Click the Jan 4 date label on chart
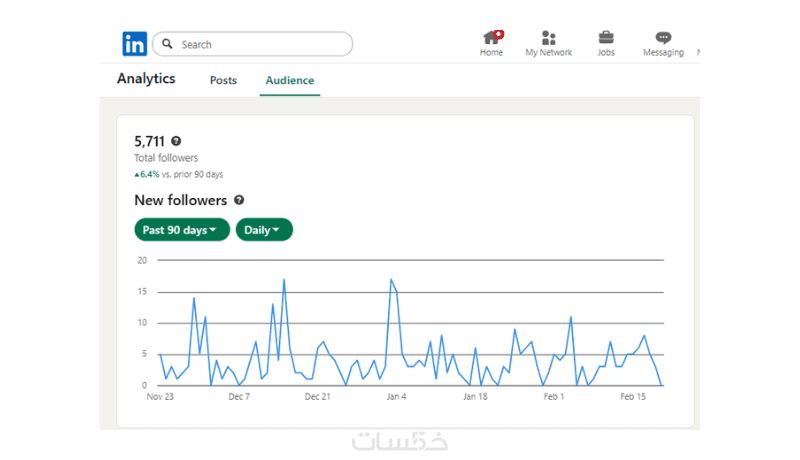 [396, 397]
